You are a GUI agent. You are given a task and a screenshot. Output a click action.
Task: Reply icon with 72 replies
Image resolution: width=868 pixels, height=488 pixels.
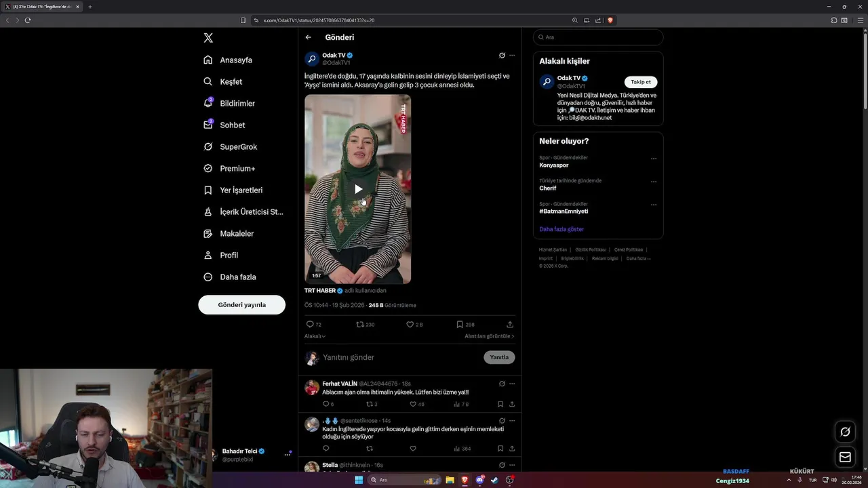(310, 325)
